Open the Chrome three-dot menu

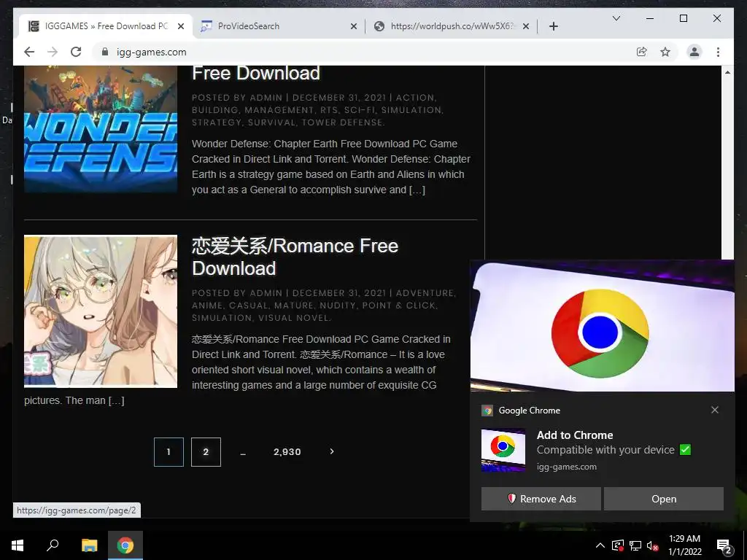pyautogui.click(x=718, y=52)
